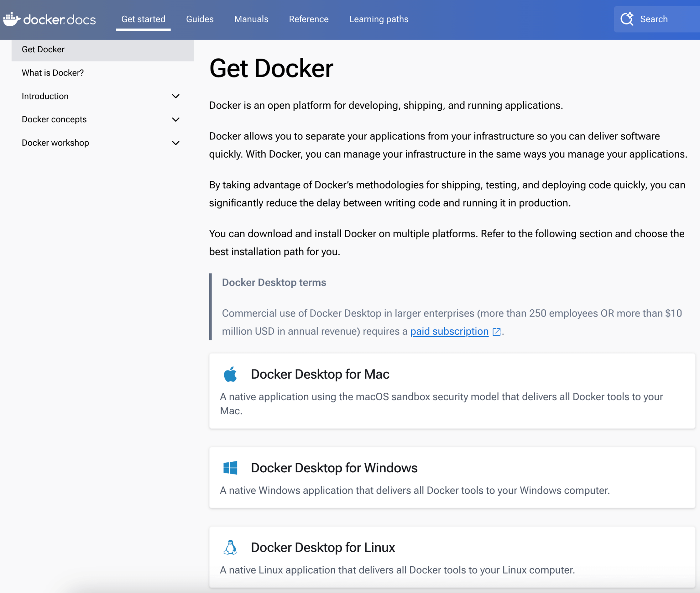
Task: Expand the Docker workshop chevron
Action: point(176,143)
